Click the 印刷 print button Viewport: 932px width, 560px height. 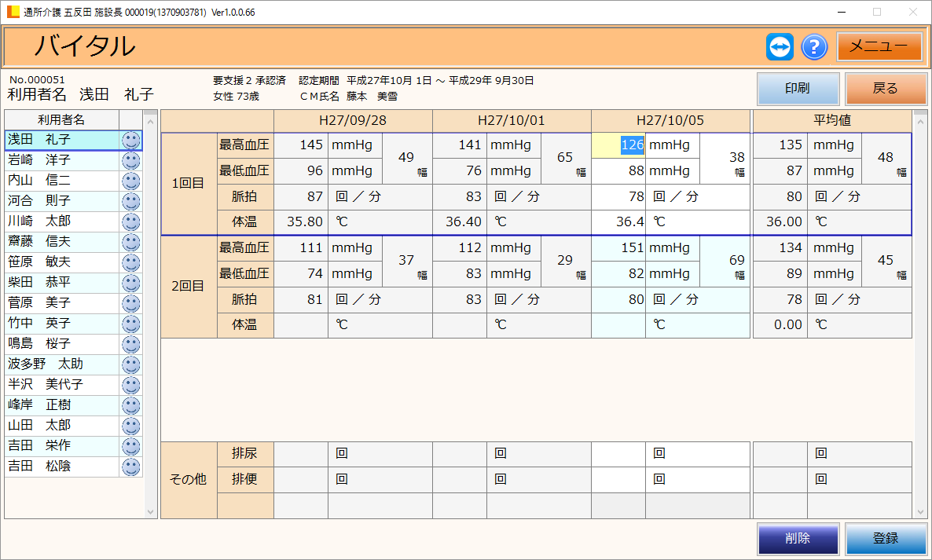[798, 89]
